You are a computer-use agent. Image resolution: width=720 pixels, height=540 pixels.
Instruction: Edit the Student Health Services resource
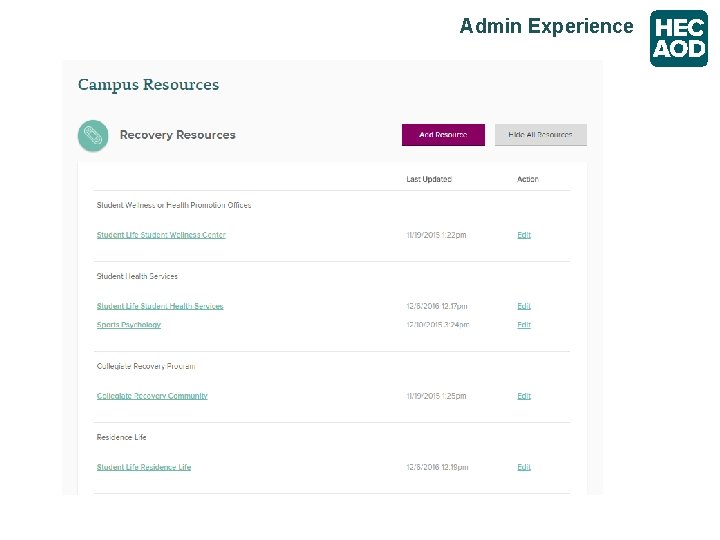524,306
